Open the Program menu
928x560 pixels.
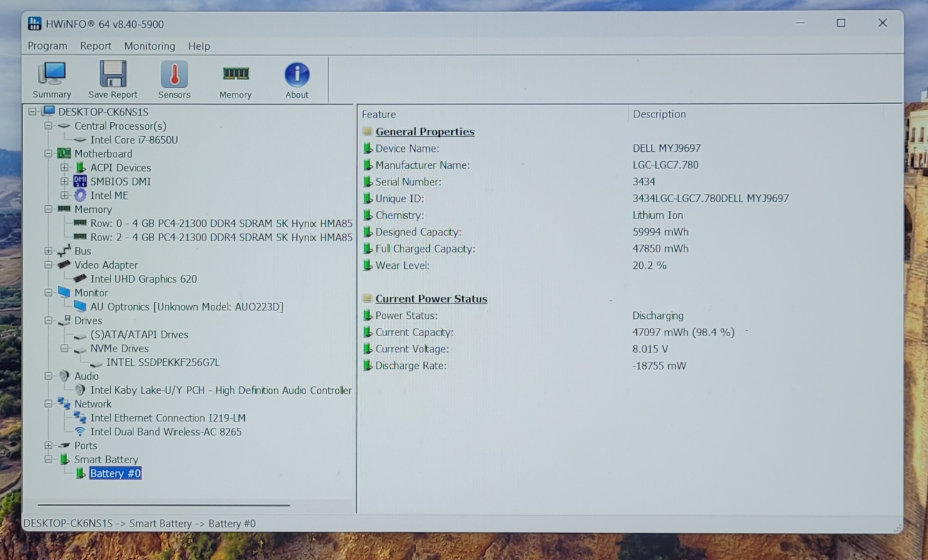coord(48,46)
